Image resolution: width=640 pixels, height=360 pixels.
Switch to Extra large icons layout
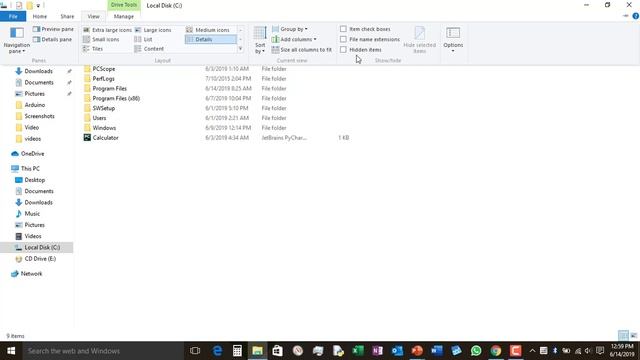(x=107, y=30)
